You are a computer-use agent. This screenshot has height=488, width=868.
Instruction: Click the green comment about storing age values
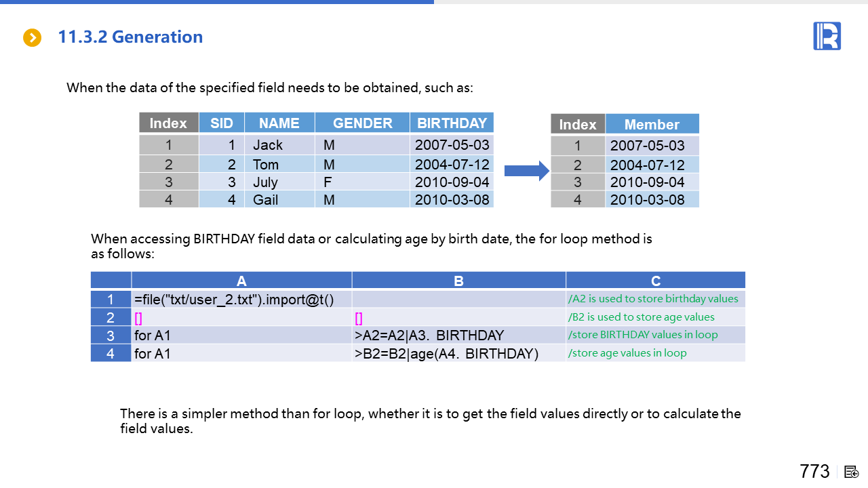coord(627,353)
